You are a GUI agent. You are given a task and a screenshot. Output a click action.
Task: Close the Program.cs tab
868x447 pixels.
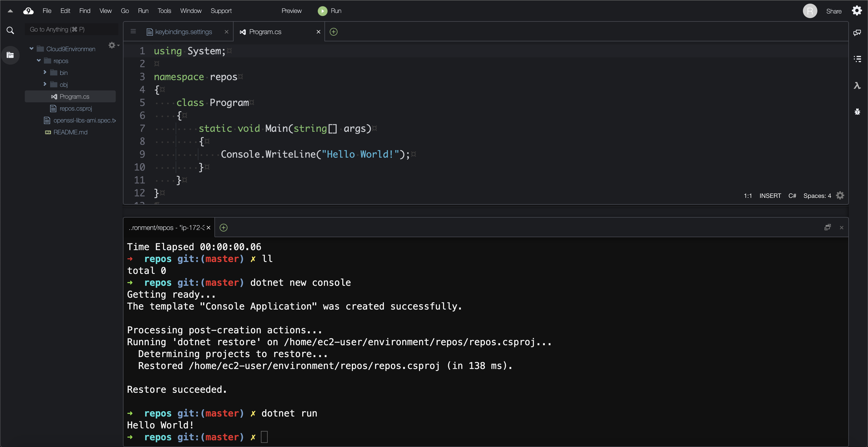click(x=319, y=32)
